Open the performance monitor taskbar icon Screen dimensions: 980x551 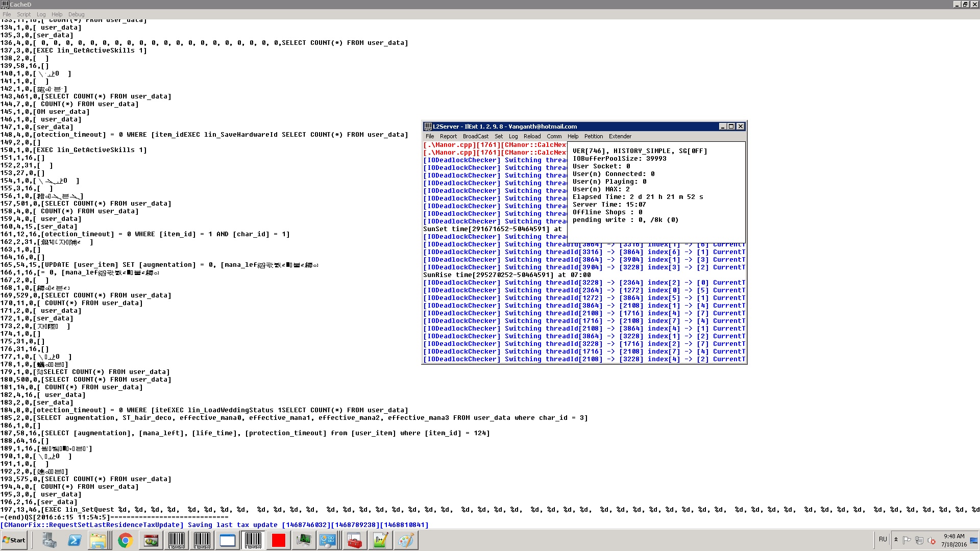click(304, 540)
